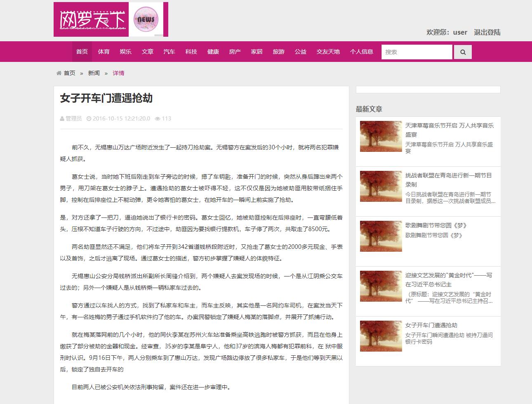Click the thumbnail of 天津草莓音乐节 article
The image size is (532, 404).
pos(380,136)
